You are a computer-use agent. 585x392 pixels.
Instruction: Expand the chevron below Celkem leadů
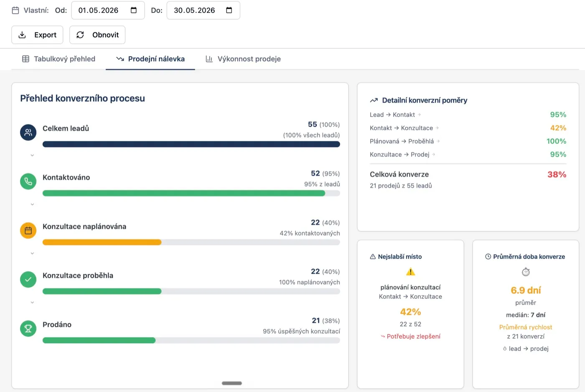coord(32,155)
